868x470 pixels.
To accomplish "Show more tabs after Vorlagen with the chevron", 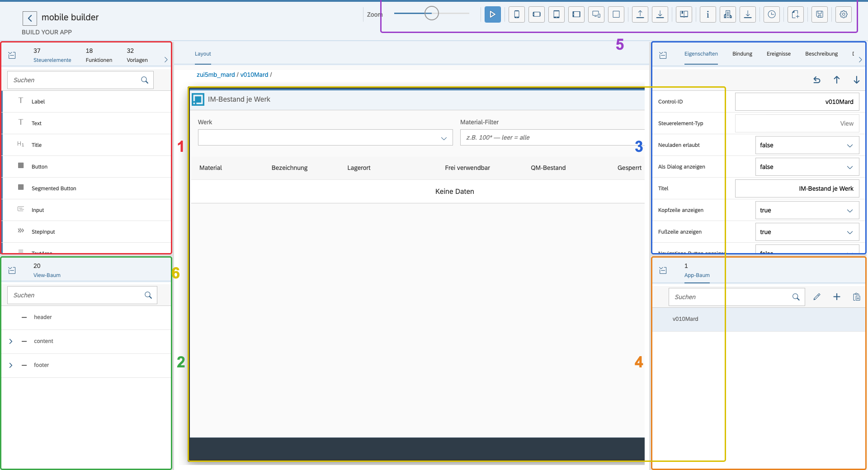I will tap(166, 60).
